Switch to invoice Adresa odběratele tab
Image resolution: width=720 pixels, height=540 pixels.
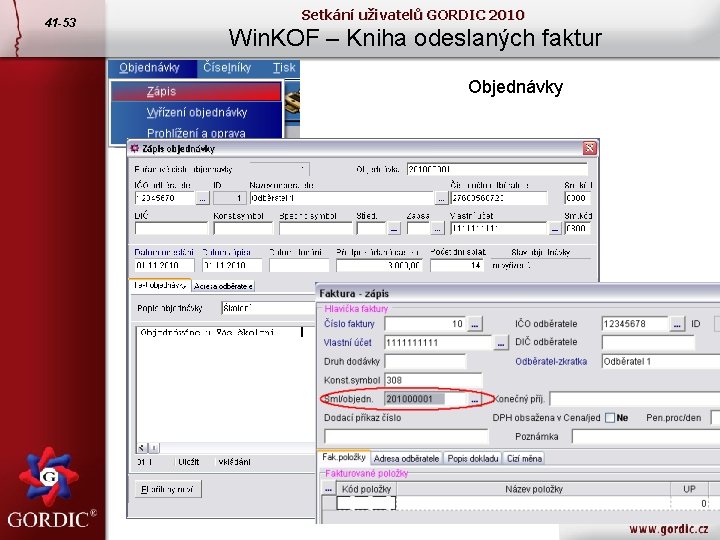tap(406, 458)
